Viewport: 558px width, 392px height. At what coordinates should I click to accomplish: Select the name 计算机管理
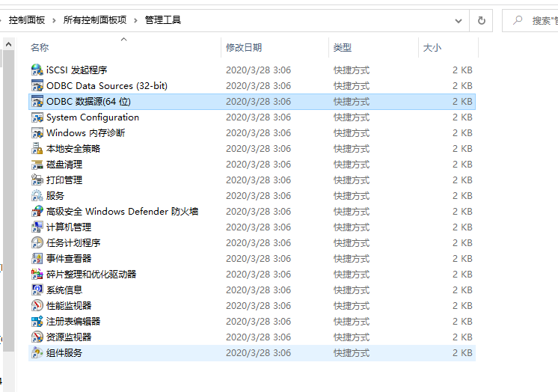tap(69, 227)
